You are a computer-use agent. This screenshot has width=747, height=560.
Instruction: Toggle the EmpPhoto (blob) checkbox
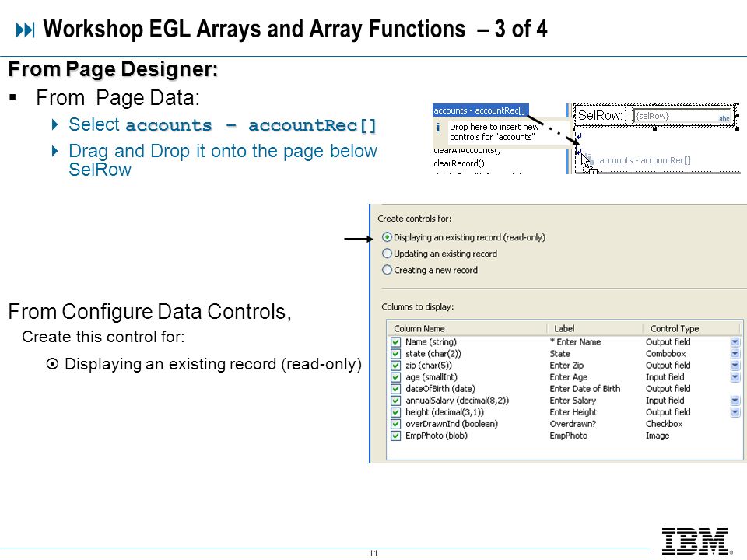(395, 436)
